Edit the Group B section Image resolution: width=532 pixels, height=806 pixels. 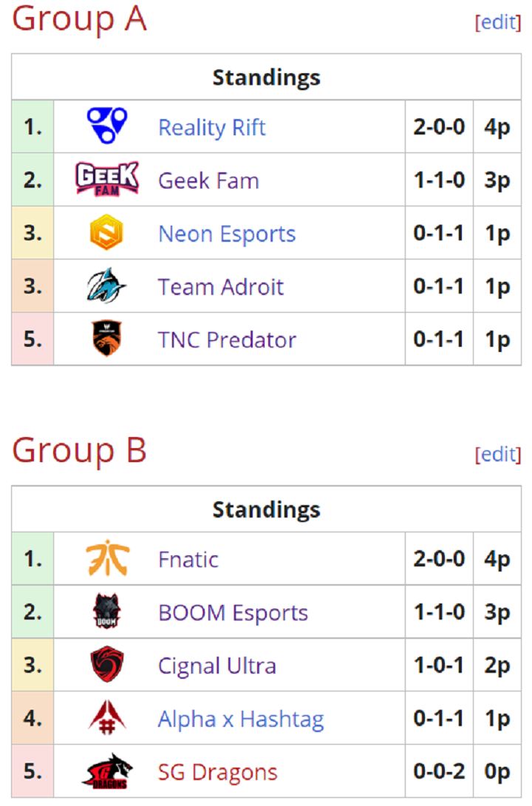(x=498, y=455)
